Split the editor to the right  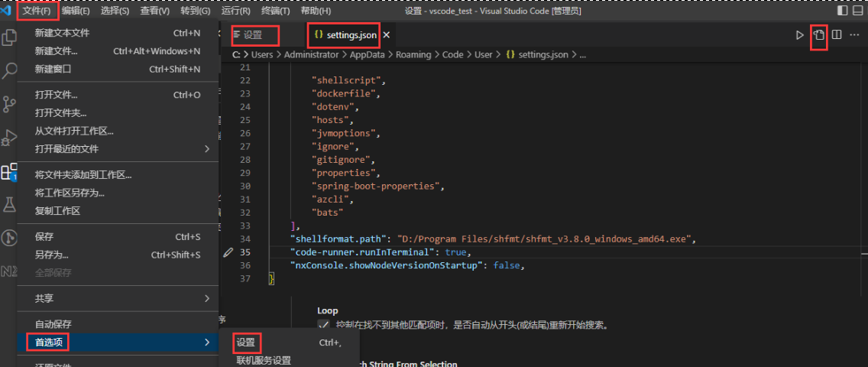837,35
